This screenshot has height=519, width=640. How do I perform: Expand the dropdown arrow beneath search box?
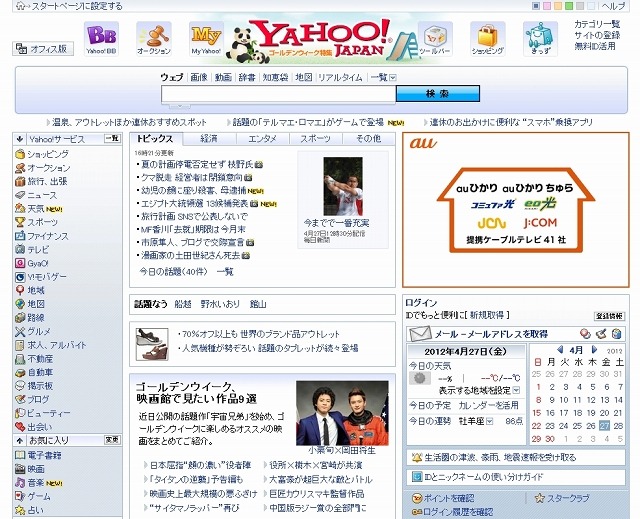(x=180, y=106)
